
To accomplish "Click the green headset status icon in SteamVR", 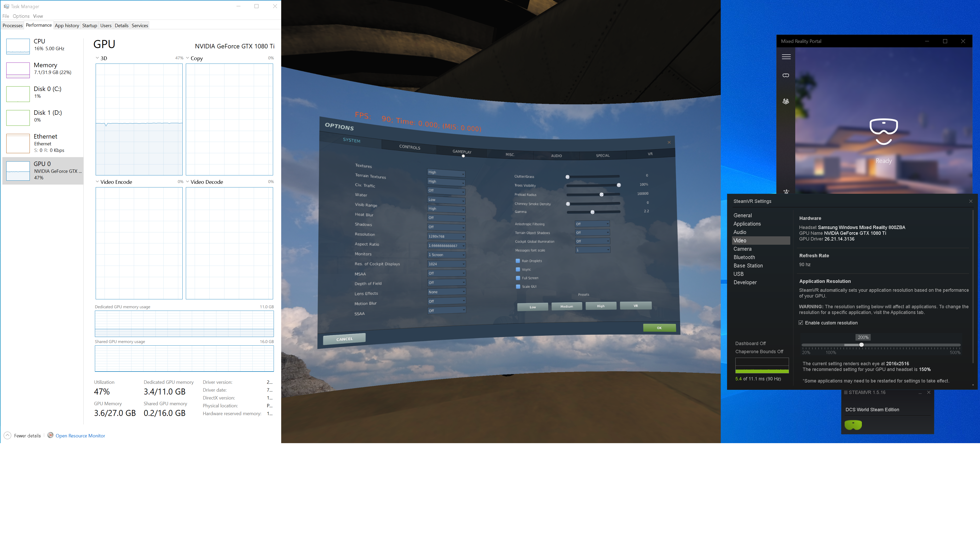I will [x=853, y=425].
